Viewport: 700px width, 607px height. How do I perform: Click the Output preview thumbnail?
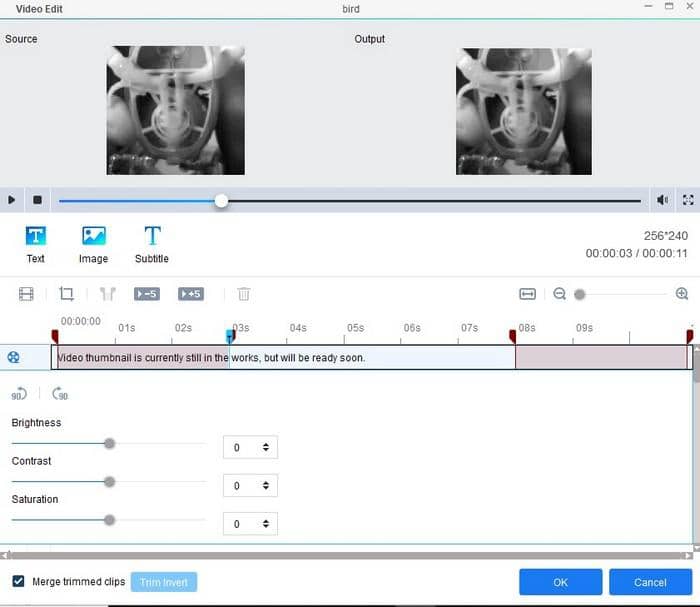click(x=524, y=111)
